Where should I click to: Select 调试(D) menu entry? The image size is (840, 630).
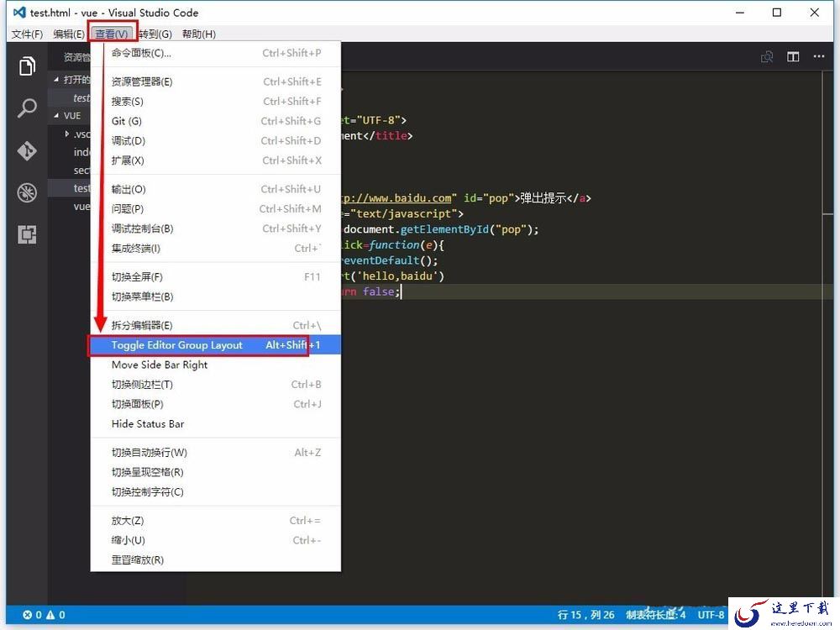[216, 141]
